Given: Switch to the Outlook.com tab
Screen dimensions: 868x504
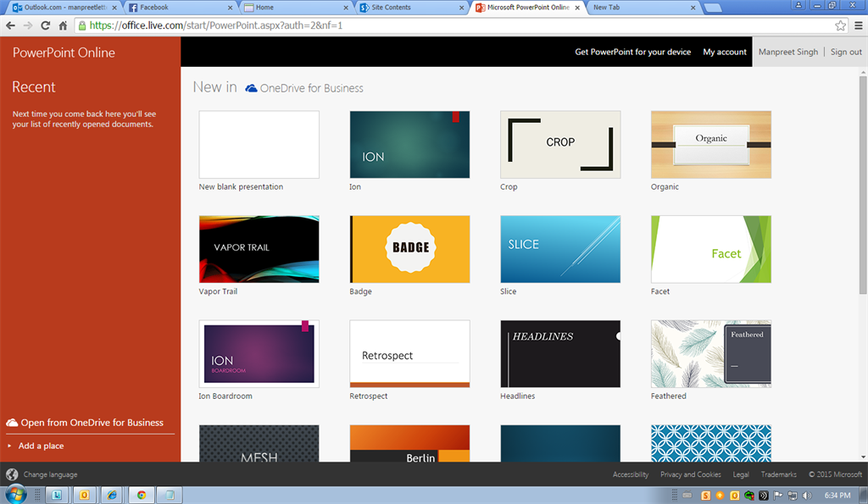Looking at the screenshot, I should [x=64, y=8].
